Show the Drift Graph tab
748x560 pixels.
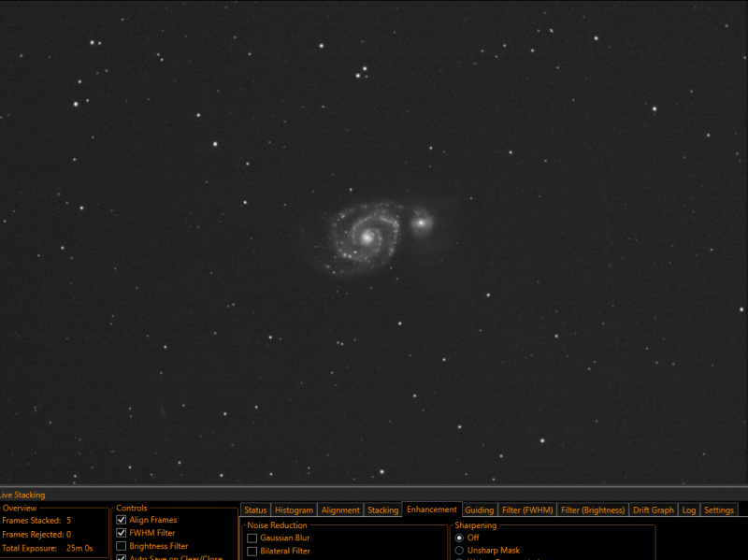click(x=653, y=510)
